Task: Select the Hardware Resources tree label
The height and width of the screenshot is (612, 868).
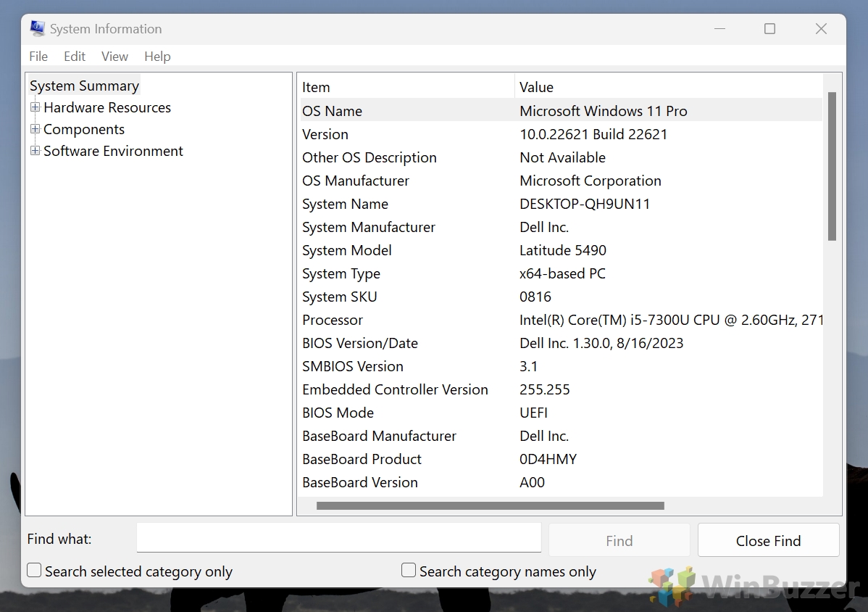Action: [x=107, y=107]
